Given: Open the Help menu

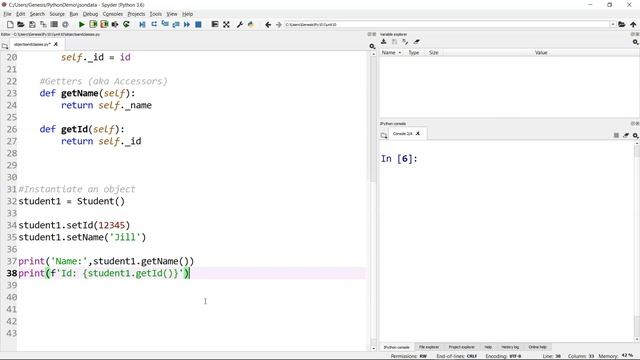Looking at the screenshot, I should tap(187, 14).
